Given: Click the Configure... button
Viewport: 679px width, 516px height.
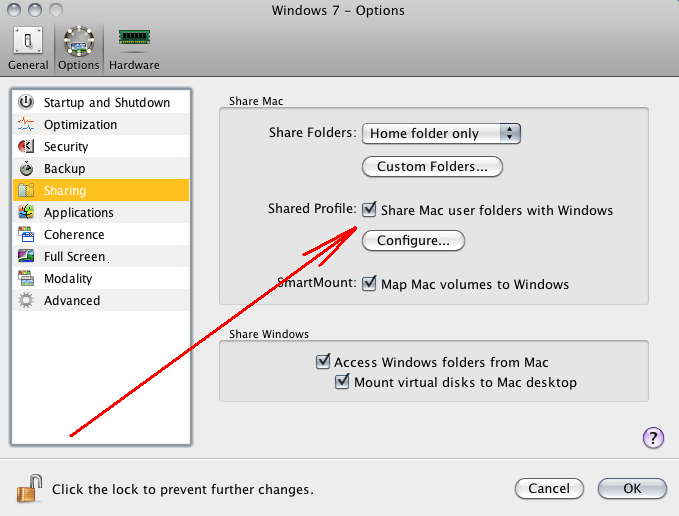Looking at the screenshot, I should [x=413, y=240].
